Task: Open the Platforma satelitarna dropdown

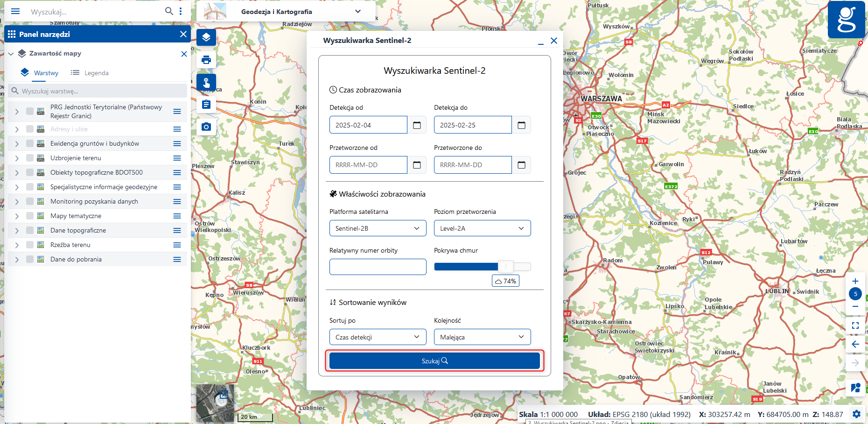Action: 378,228
